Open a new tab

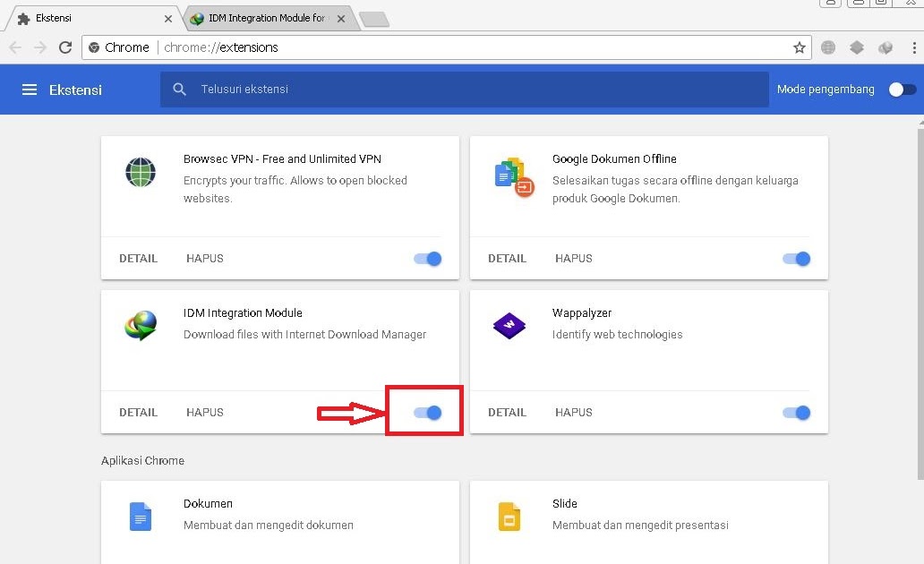pyautogui.click(x=374, y=20)
